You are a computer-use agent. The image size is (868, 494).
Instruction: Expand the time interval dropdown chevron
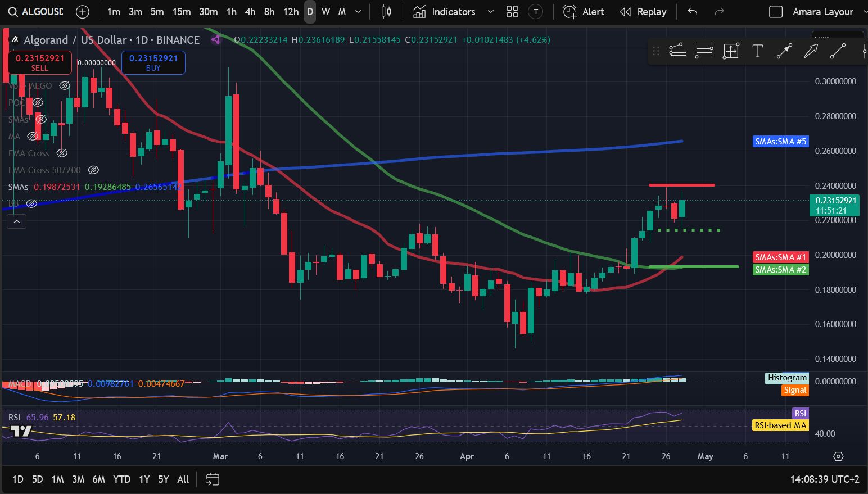pos(358,12)
